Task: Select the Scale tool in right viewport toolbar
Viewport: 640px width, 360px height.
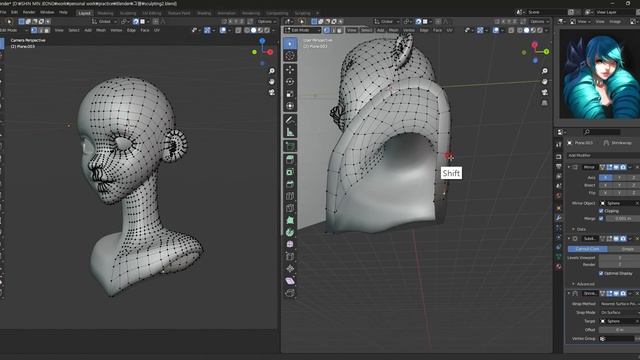Action: click(x=290, y=94)
